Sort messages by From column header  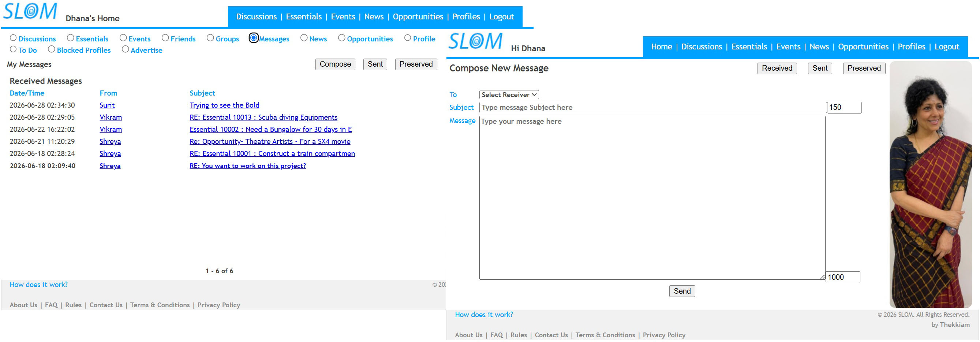[108, 93]
